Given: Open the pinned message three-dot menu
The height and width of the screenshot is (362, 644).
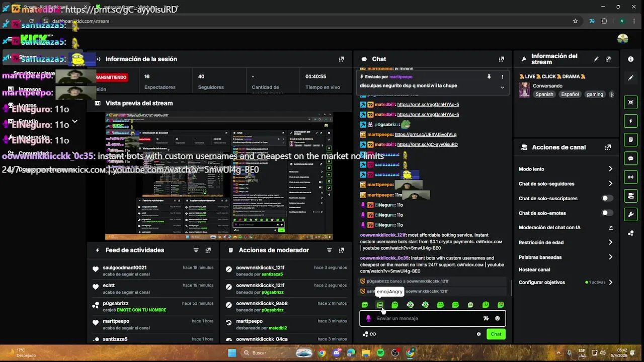Looking at the screenshot, I should pyautogui.click(x=502, y=77).
